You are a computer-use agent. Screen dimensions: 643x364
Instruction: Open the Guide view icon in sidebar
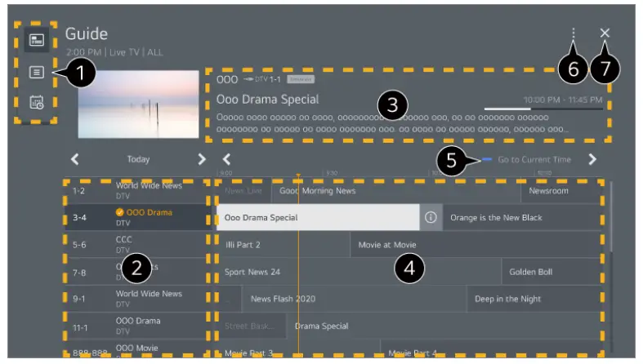point(37,40)
